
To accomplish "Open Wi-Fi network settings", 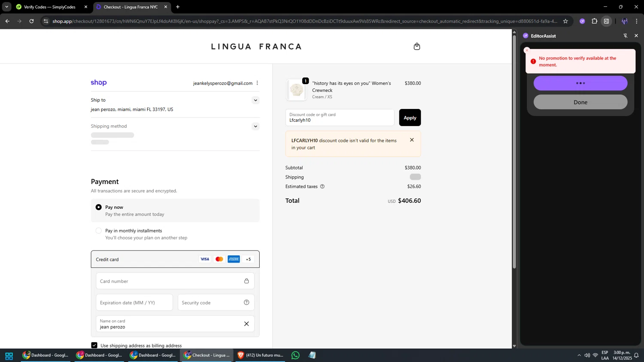I will click(x=595, y=356).
